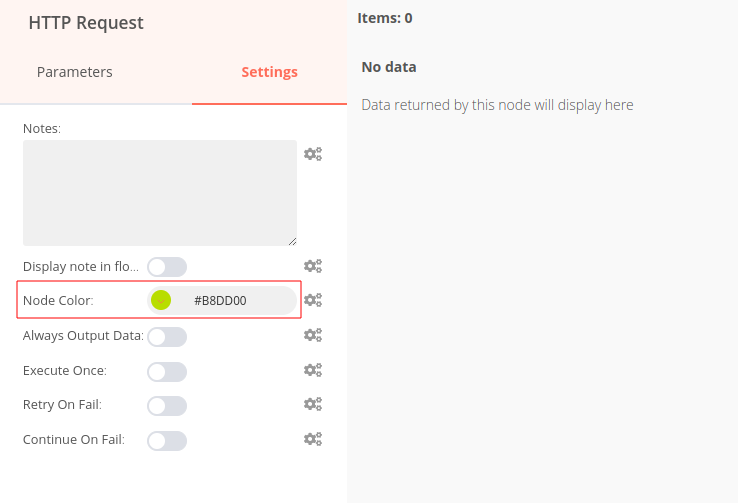Open gear options for Display note in flow

(x=313, y=266)
